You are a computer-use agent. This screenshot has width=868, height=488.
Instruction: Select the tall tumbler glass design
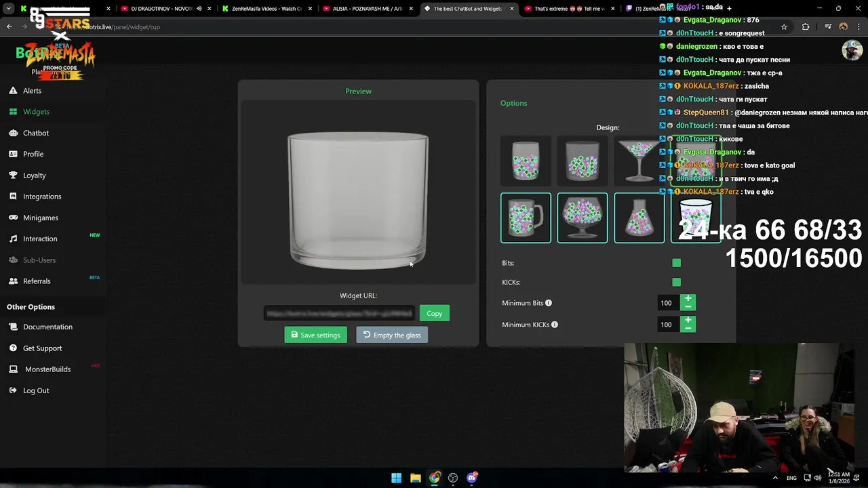coord(526,160)
